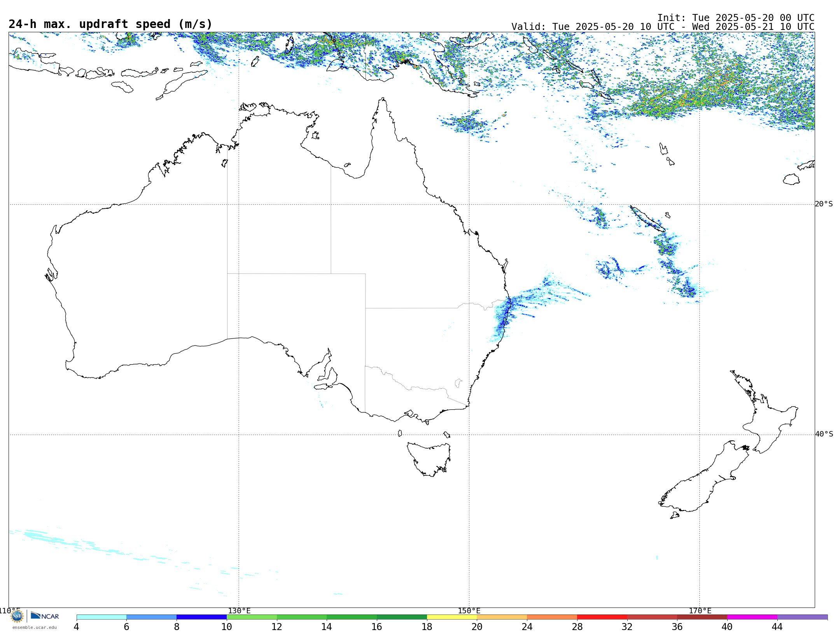Click the colorbar tick label '32'
Image resolution: width=840 pixels, height=632 pixels.
pos(627,627)
